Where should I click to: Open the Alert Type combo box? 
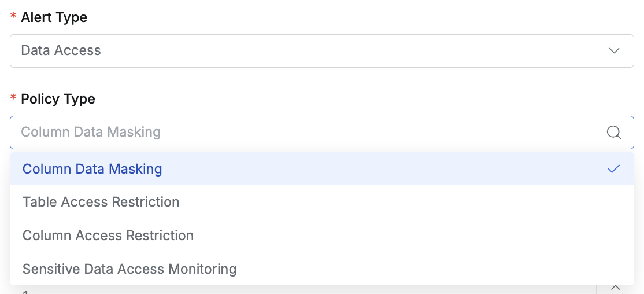click(321, 51)
